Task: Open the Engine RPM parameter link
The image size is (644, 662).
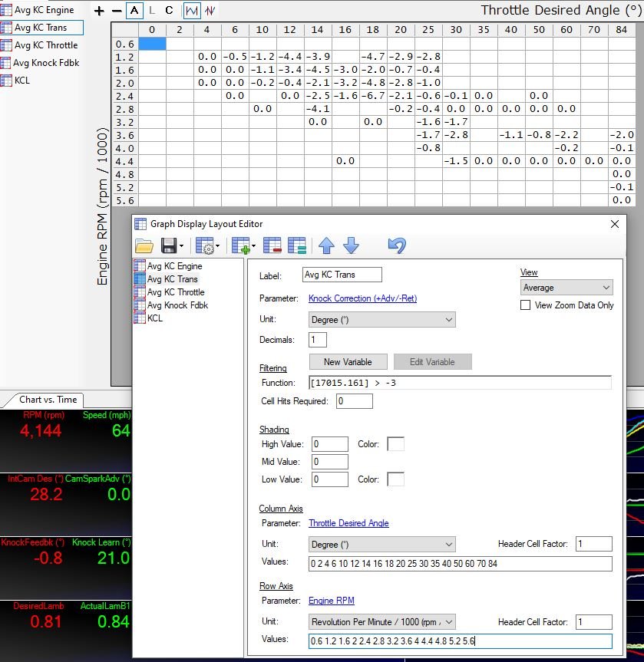Action: pos(332,601)
